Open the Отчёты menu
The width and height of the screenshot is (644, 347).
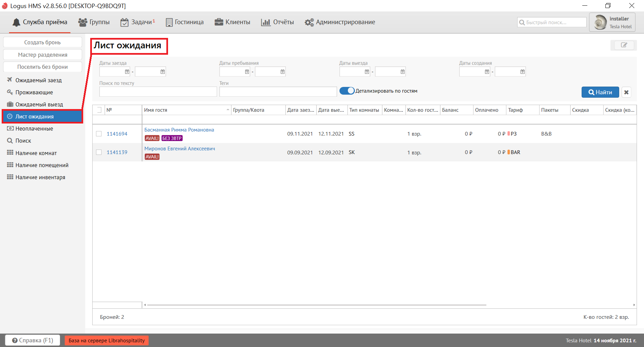pos(277,22)
